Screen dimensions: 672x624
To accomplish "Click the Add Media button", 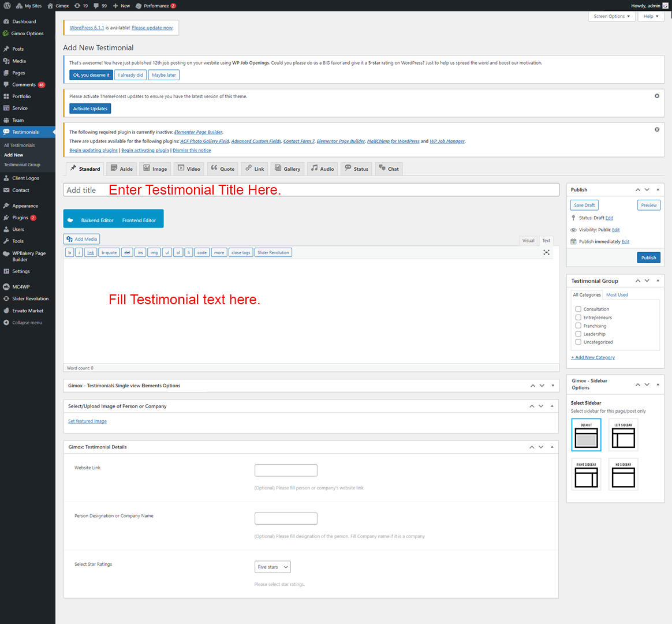I will point(81,239).
